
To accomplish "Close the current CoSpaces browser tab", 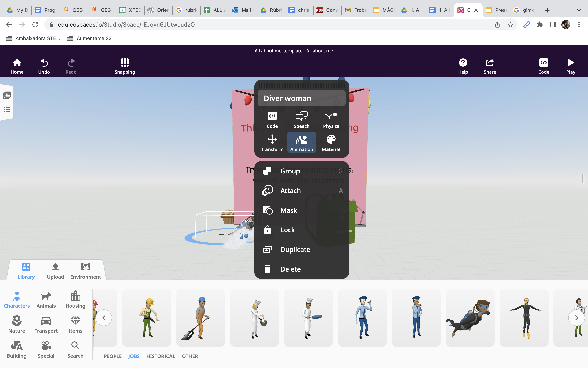I will [476, 10].
